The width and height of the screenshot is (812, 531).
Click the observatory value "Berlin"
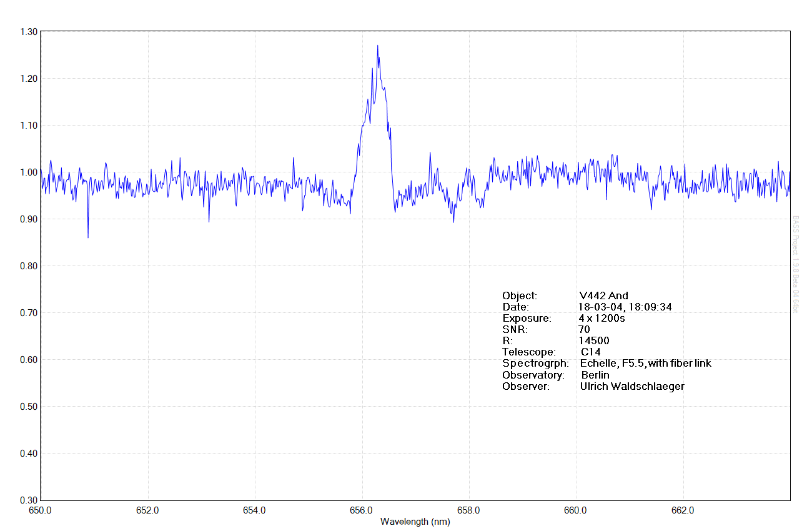[595, 375]
